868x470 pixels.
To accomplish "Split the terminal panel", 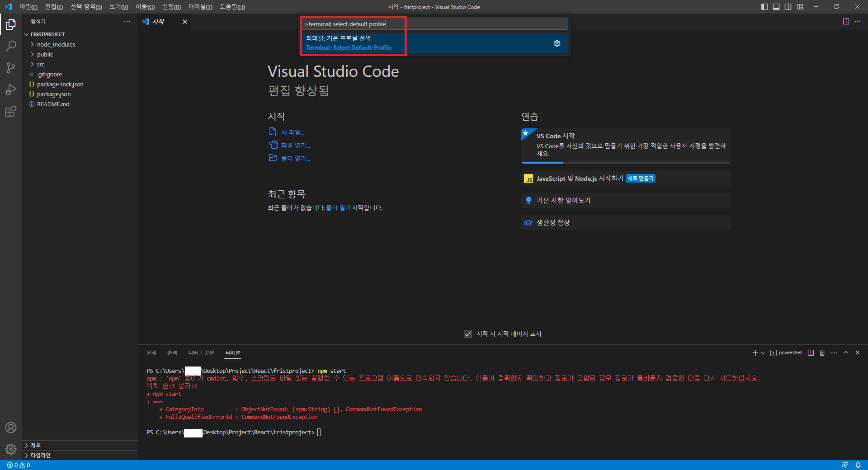I will pyautogui.click(x=811, y=353).
